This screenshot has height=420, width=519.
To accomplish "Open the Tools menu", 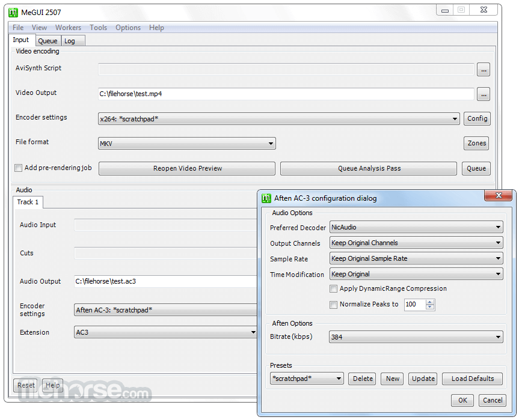I will click(x=98, y=28).
